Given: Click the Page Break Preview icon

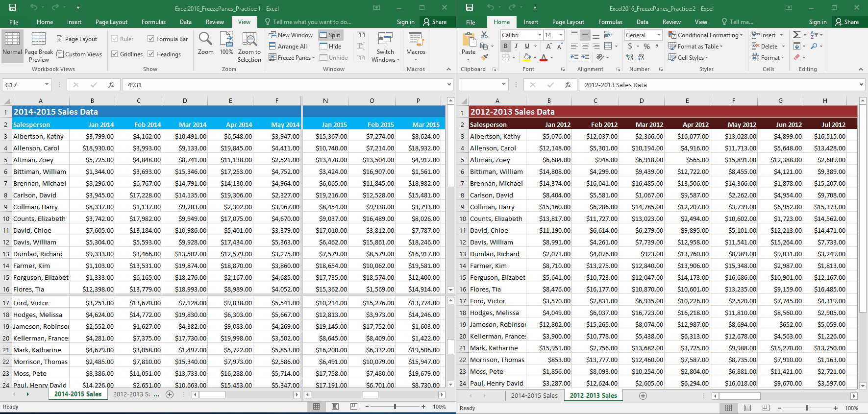Looking at the screenshot, I should click(x=38, y=39).
